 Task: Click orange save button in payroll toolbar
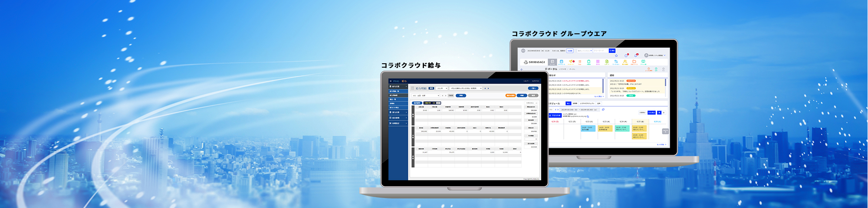[510, 95]
